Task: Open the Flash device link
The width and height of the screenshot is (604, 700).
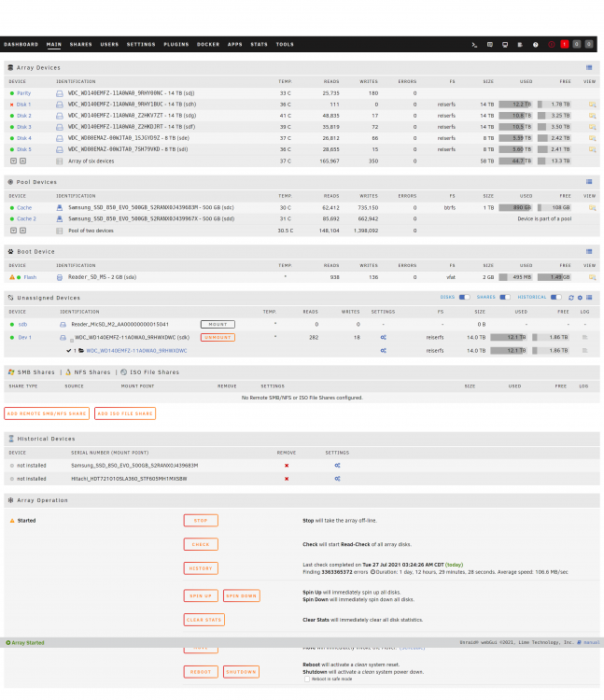Action: 30,277
